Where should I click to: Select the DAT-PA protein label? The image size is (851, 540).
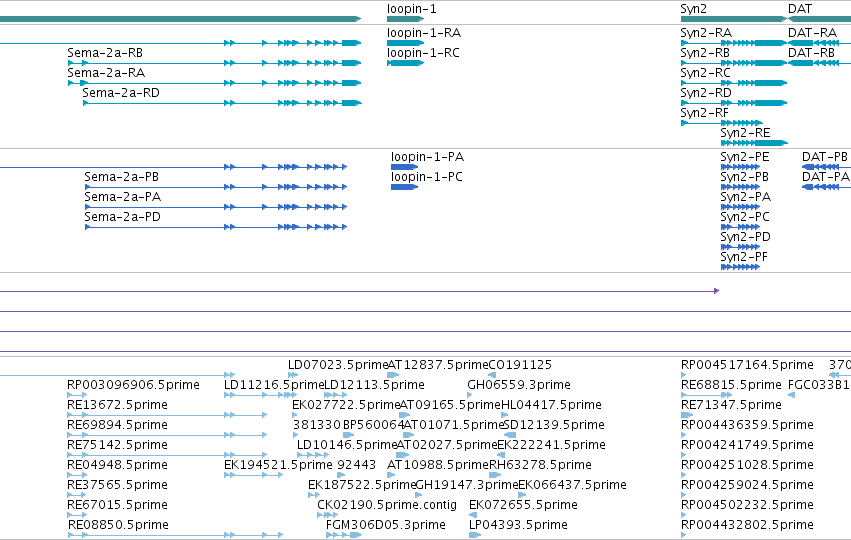click(x=826, y=177)
